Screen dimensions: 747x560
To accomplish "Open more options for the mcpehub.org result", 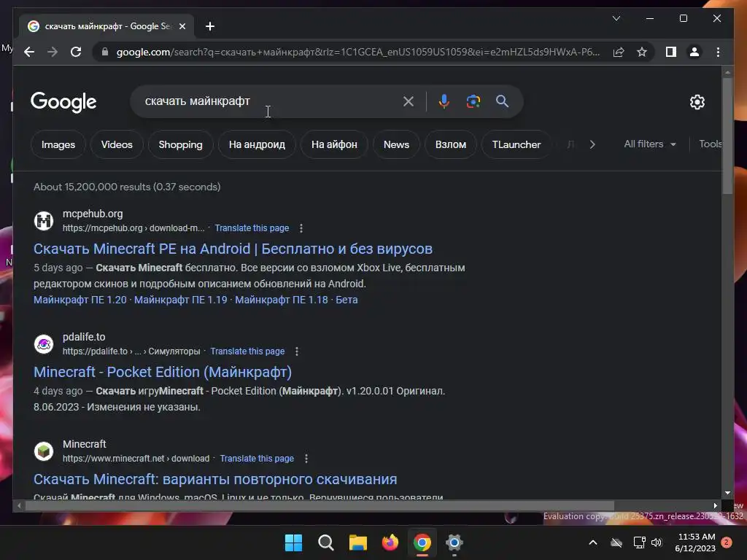I will pos(301,228).
